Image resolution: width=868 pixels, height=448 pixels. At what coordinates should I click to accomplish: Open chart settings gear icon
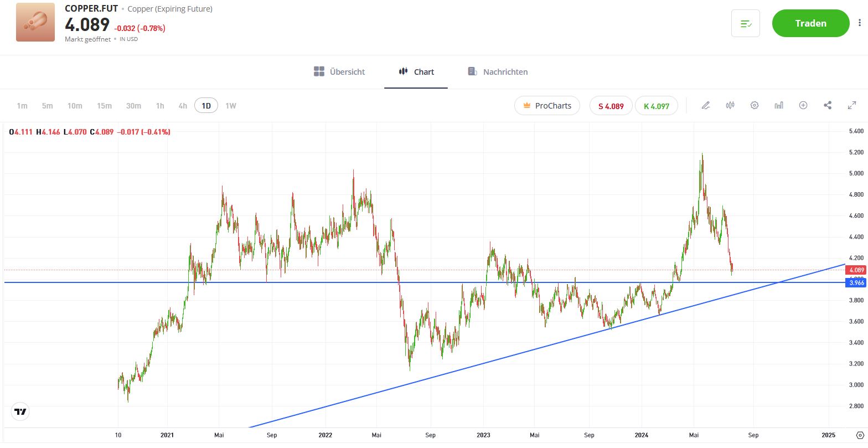pyautogui.click(x=755, y=105)
